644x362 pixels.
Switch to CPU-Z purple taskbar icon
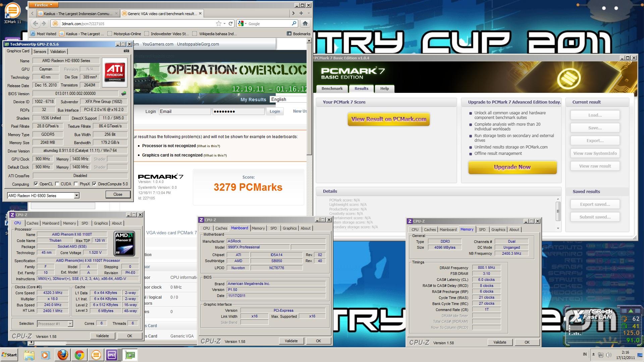tap(112, 355)
